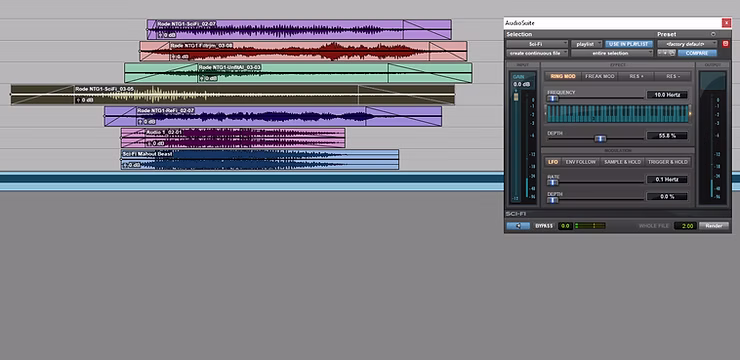Click the red plug-in target icon
This screenshot has height=360, width=740.
tap(725, 43)
